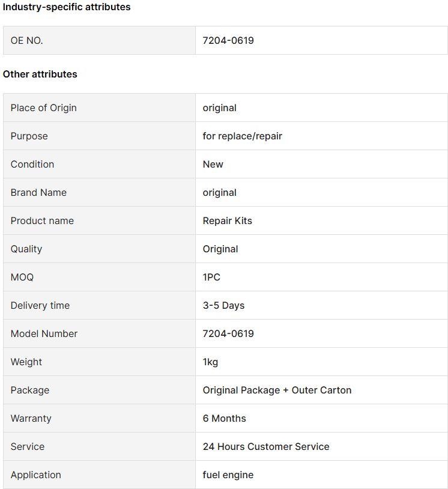Image resolution: width=448 pixels, height=489 pixels.
Task: Select the 3-5 Days delivery time
Action: point(223,306)
